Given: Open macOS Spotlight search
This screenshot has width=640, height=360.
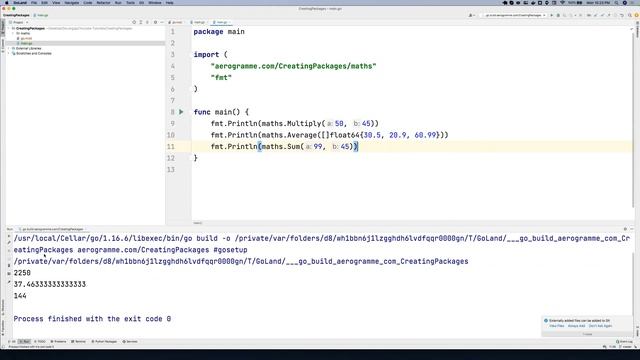Looking at the screenshot, I should point(616,3).
